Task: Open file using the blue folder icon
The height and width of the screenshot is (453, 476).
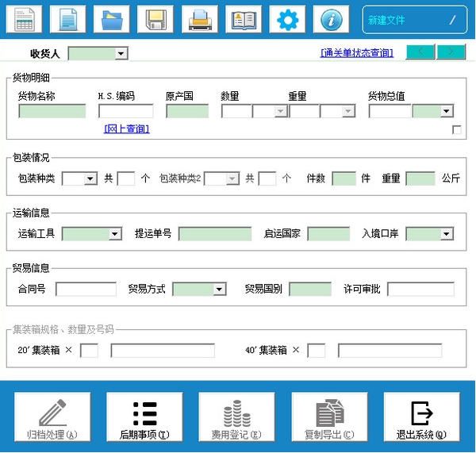Action: 112,19
